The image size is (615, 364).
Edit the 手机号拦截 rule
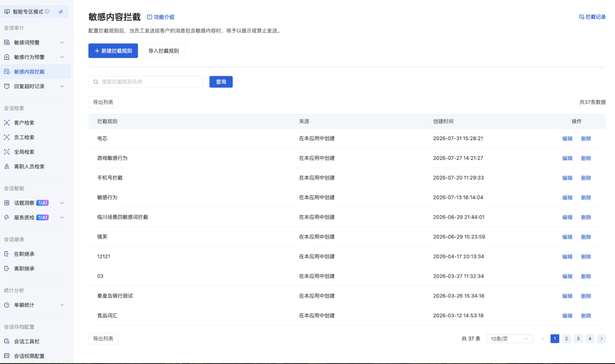[567, 178]
